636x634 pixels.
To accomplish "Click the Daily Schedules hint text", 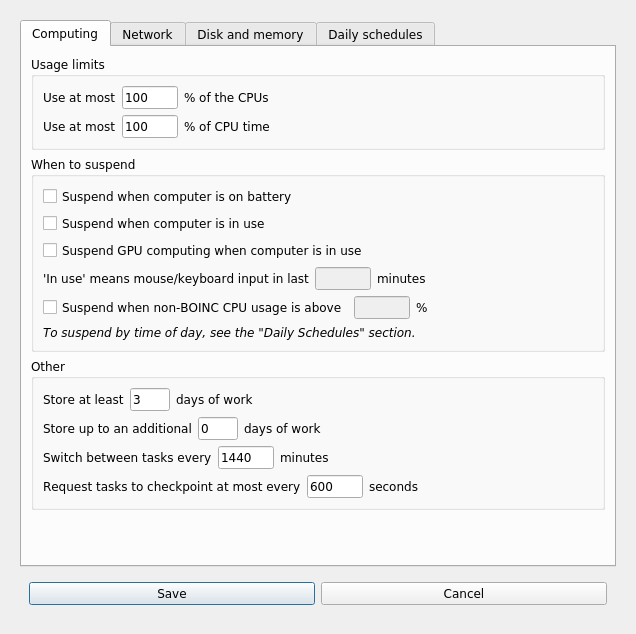I will tap(228, 333).
